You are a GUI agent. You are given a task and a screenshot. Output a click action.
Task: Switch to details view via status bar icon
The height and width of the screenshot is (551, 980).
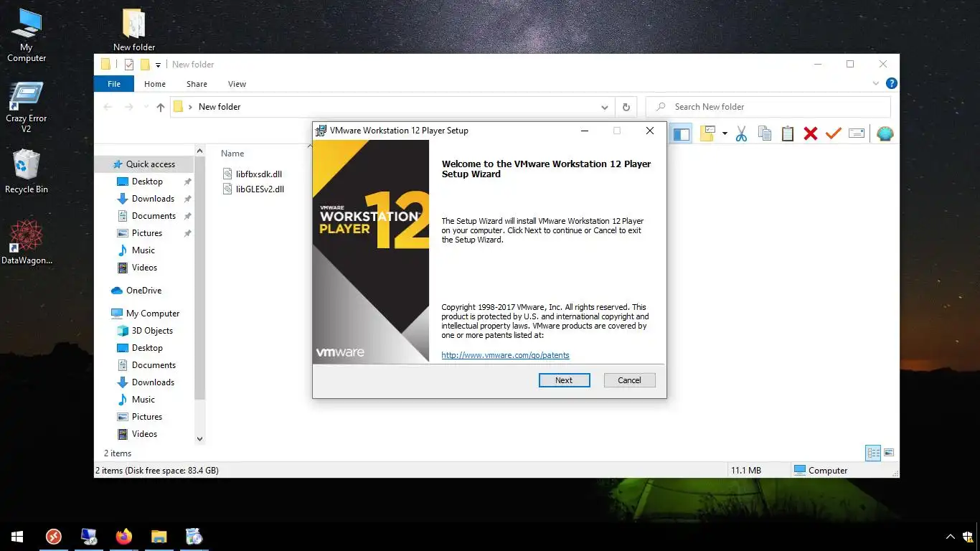(x=873, y=453)
